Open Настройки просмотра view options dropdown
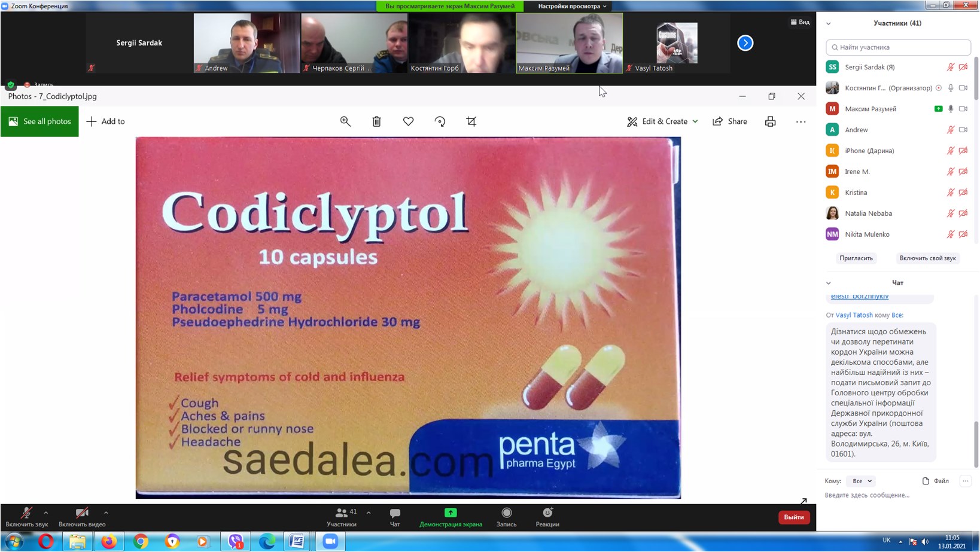Screen dimensions: 980x552 click(x=572, y=6)
